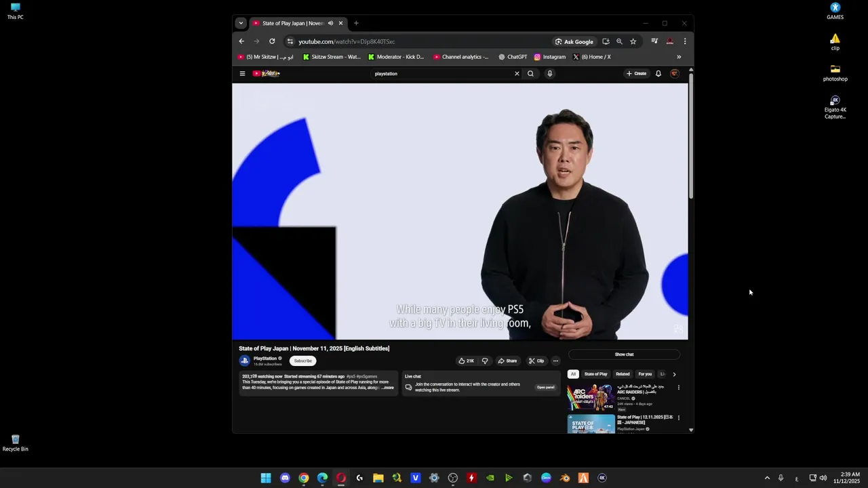Open options for the ARC RAIDERS video
This screenshot has height=488, width=868.
coord(678,388)
